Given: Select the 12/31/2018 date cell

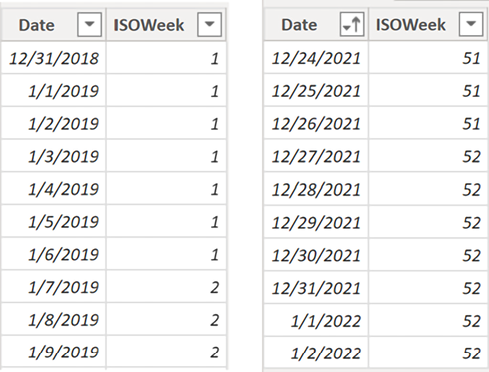Looking at the screenshot, I should click(x=54, y=58).
